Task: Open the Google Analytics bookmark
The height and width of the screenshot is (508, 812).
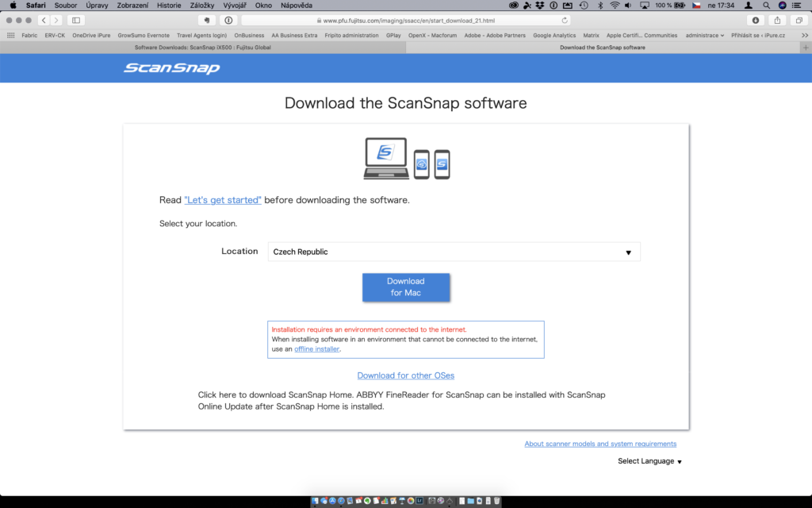Action: [554, 35]
